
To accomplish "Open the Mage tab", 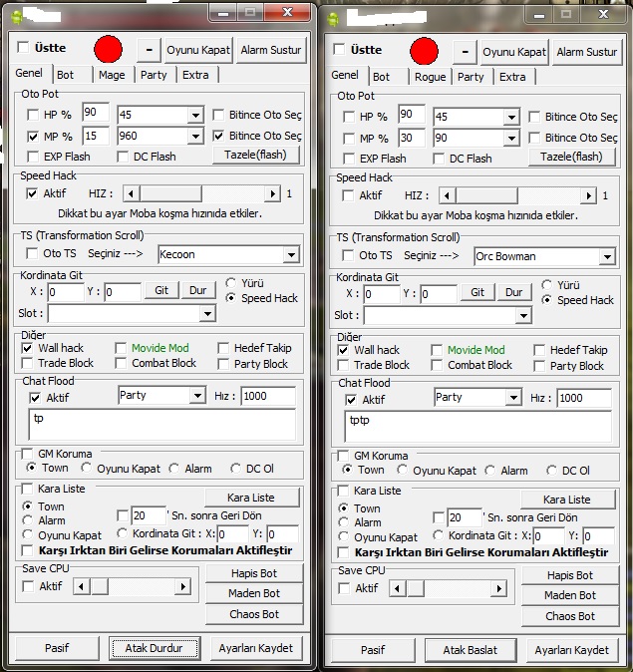I will (114, 75).
